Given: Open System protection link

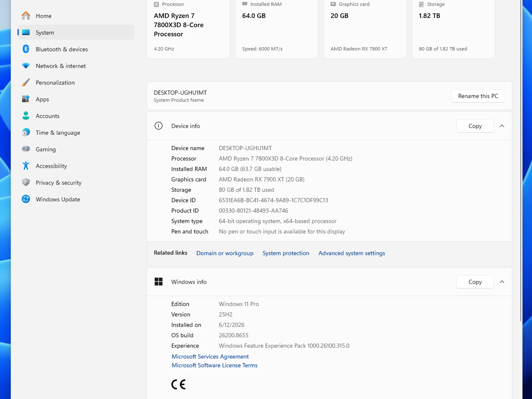Looking at the screenshot, I should point(286,253).
